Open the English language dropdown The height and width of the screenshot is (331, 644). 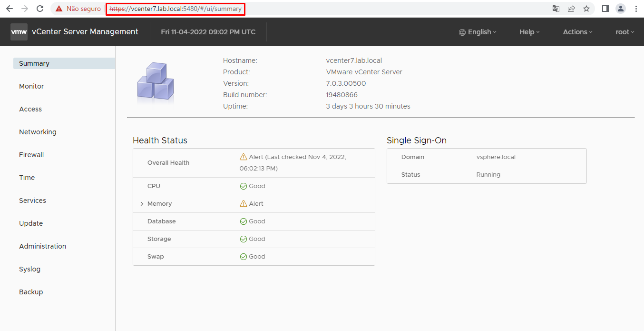(x=478, y=32)
